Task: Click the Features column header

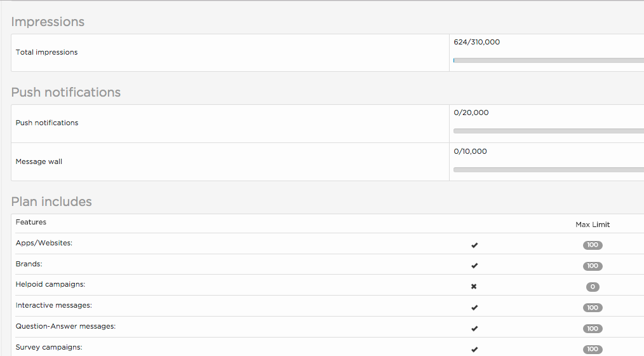Action: click(31, 222)
